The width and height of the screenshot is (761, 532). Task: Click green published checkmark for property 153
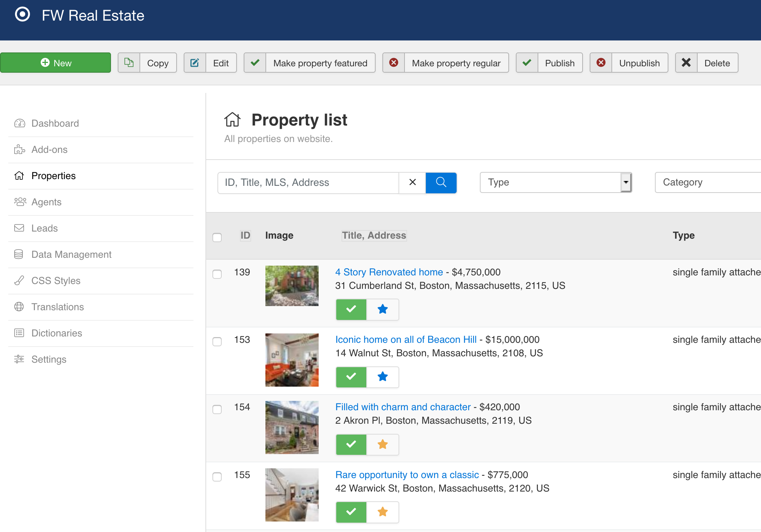[x=351, y=377]
